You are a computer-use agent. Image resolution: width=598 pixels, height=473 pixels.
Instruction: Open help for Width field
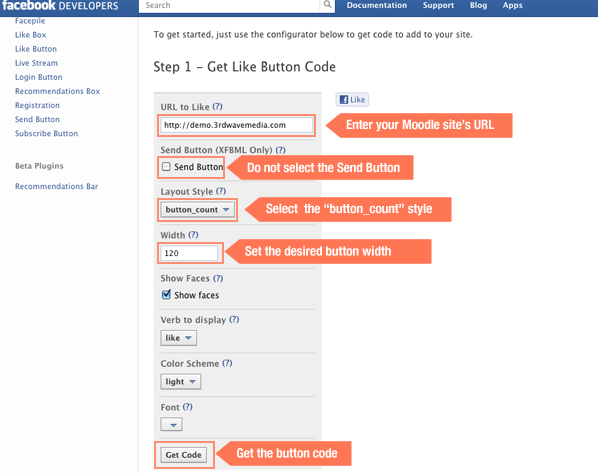point(193,235)
